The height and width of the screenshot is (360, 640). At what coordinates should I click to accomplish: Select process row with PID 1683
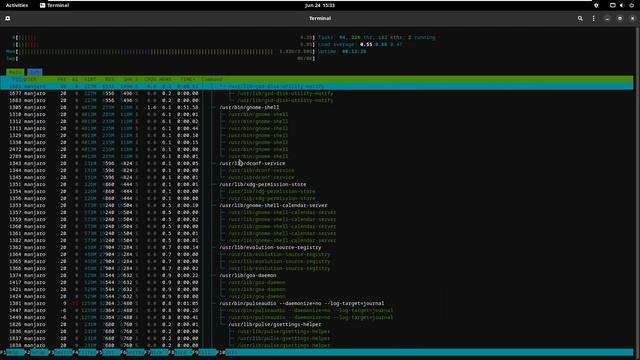pyautogui.click(x=317, y=100)
